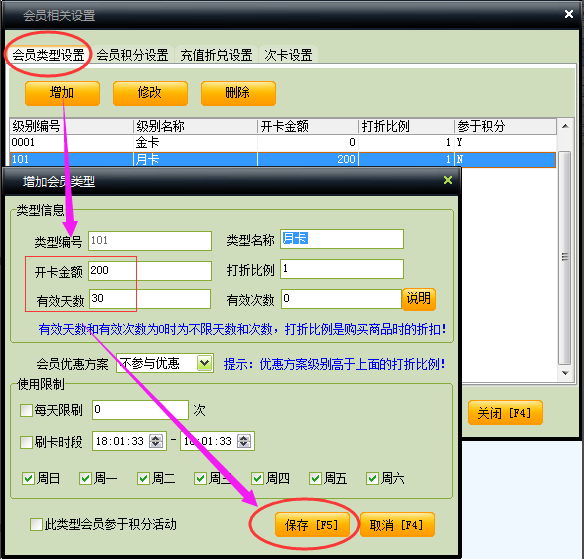
Task: Click the 有效天数 input field
Action: click(150, 299)
